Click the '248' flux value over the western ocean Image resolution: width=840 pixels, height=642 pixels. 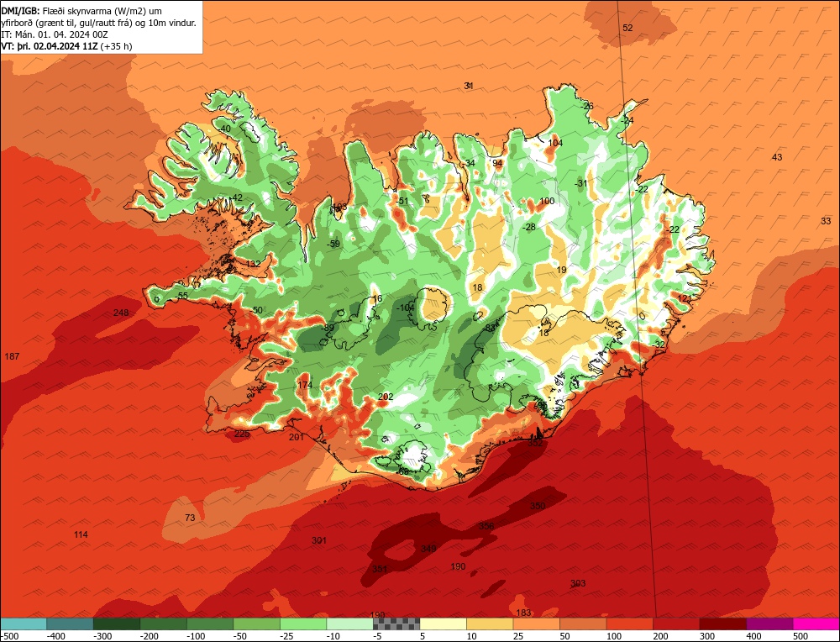[x=121, y=313]
